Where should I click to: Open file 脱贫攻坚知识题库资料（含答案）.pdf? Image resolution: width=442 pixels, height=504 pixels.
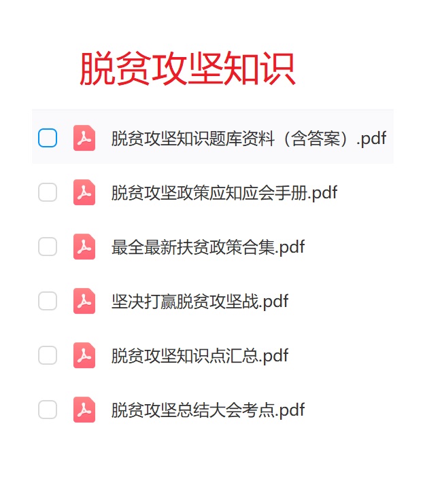(248, 139)
